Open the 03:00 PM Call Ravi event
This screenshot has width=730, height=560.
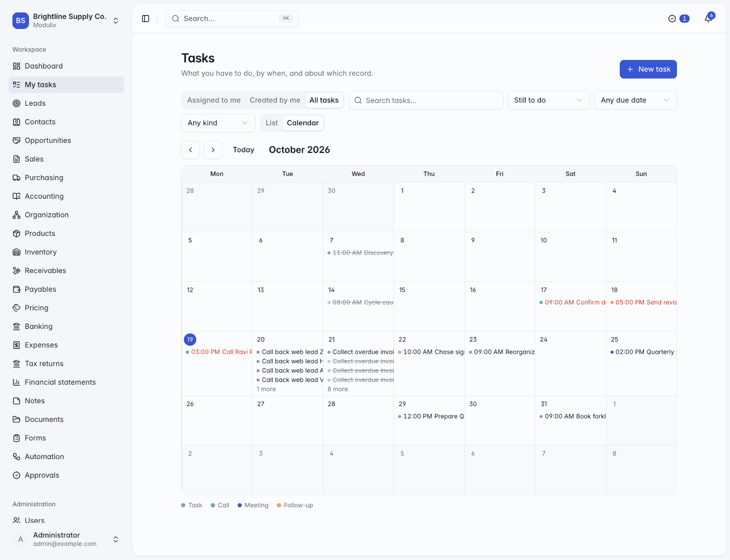[x=218, y=352]
